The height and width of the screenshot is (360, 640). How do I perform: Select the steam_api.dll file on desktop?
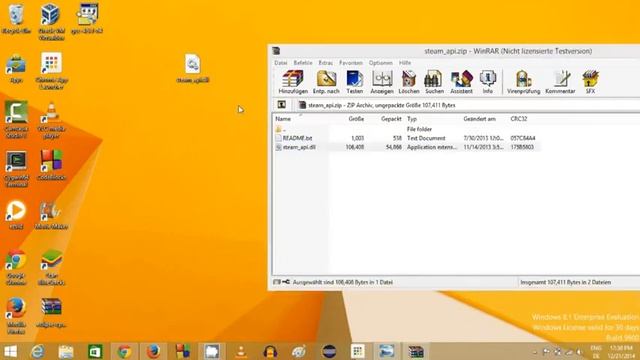point(193,69)
